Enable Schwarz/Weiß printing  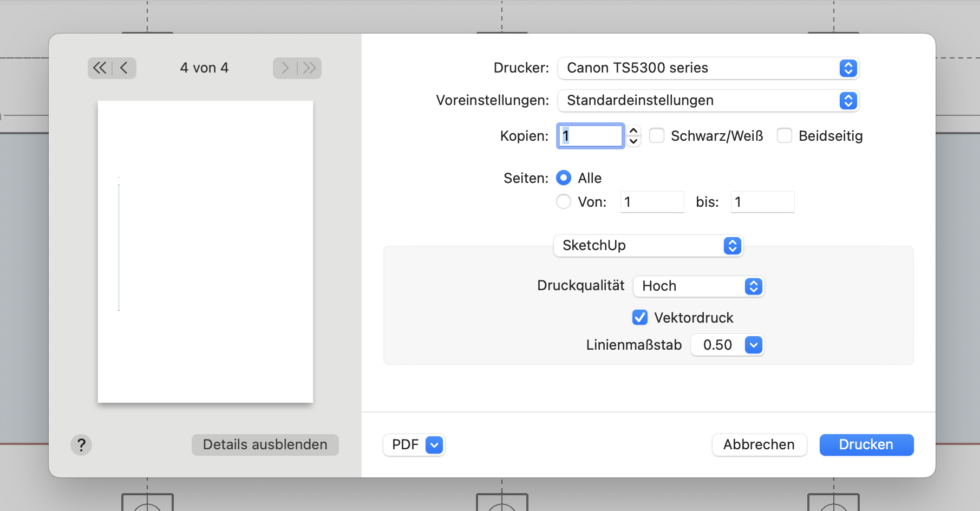tap(657, 136)
